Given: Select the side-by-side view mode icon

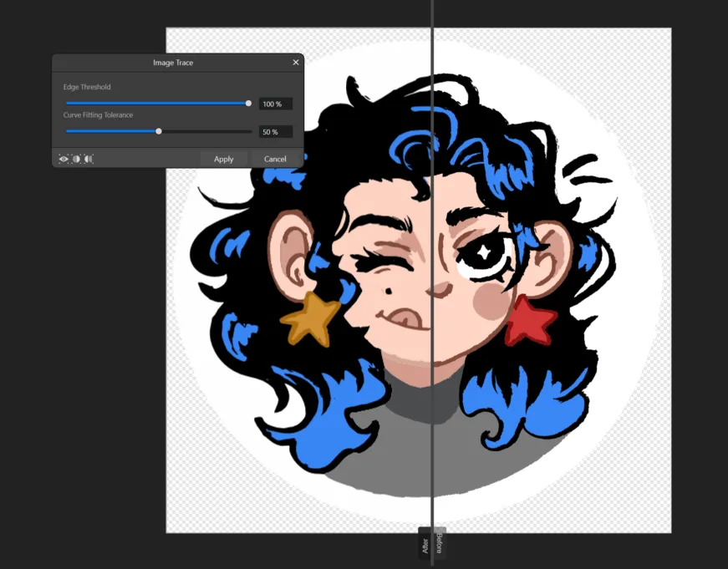Looking at the screenshot, I should tap(89, 158).
